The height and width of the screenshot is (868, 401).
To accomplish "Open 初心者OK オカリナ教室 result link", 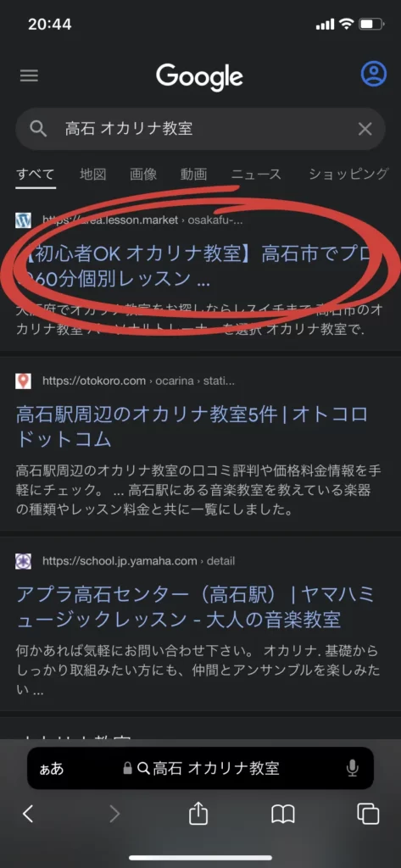I will (199, 267).
